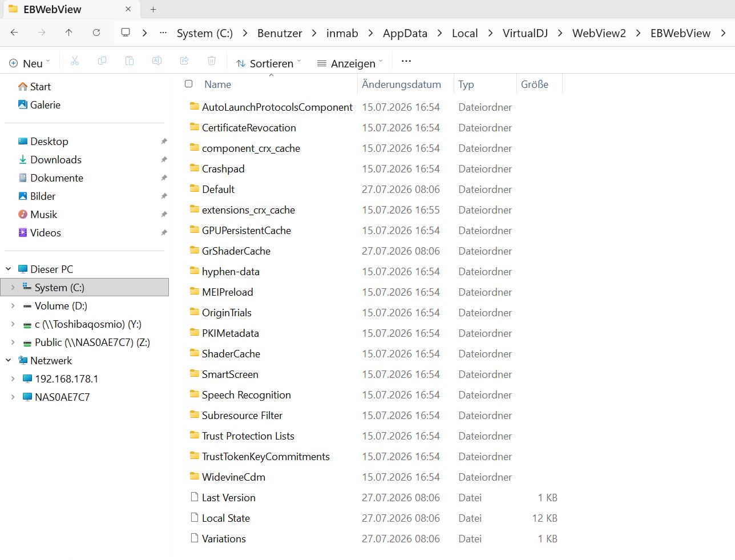Viewport: 735px width, 560px height.
Task: Sort by the Größe column header
Action: 535,84
